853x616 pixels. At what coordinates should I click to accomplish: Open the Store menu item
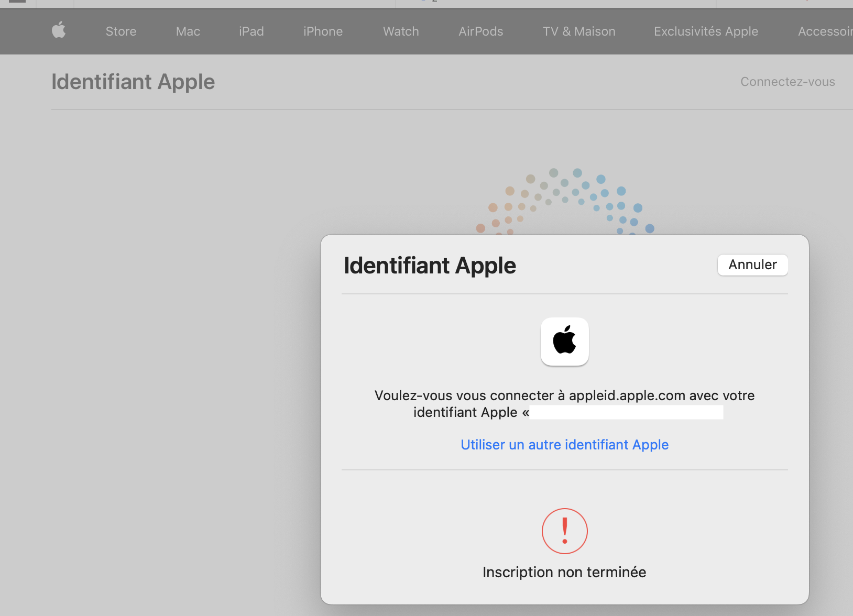(121, 31)
